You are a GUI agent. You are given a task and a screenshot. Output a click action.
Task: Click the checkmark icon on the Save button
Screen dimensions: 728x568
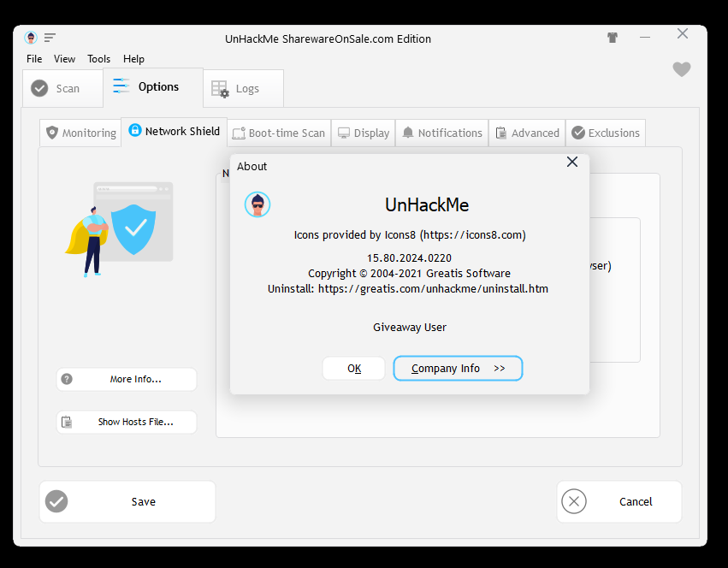(56, 501)
